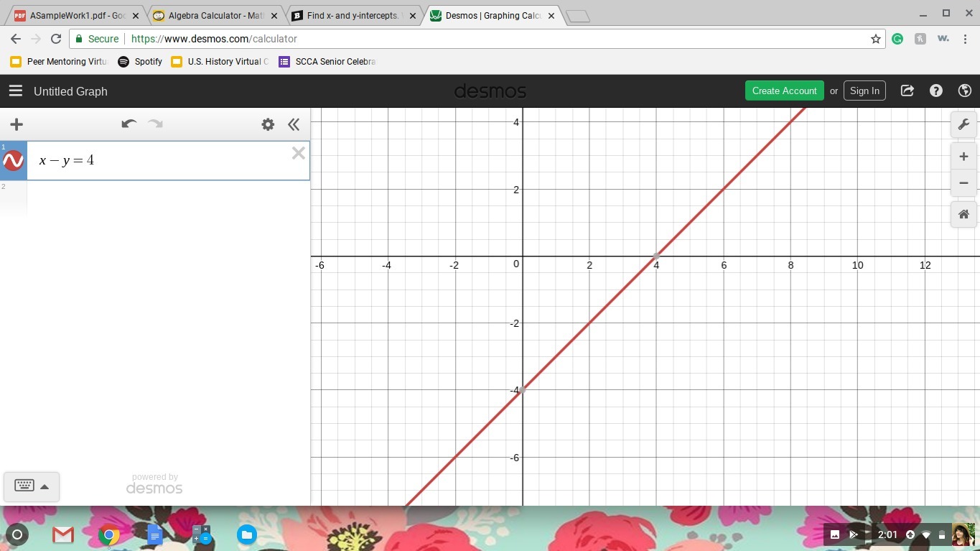Close the Desmos tab
This screenshot has height=551, width=980.
tap(551, 16)
